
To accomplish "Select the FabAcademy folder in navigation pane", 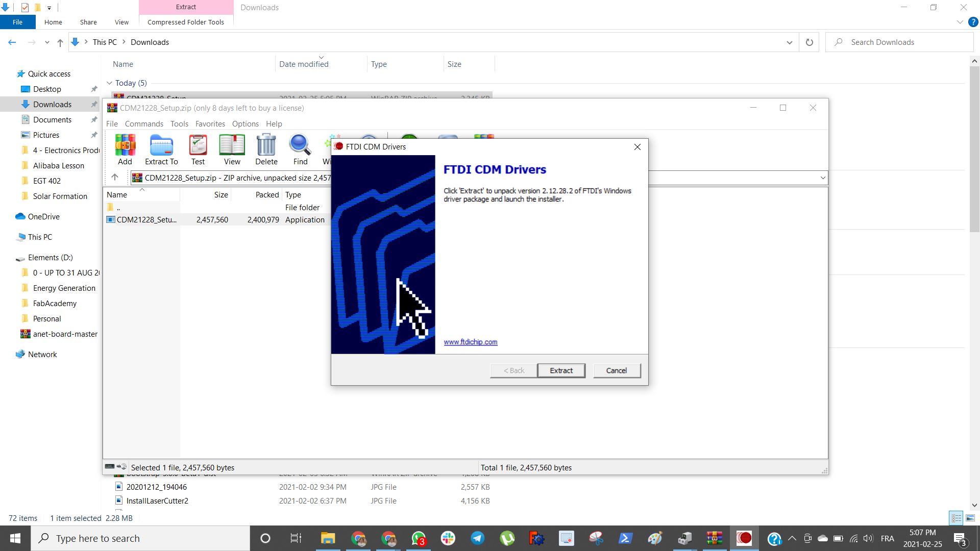I will pos(55,303).
